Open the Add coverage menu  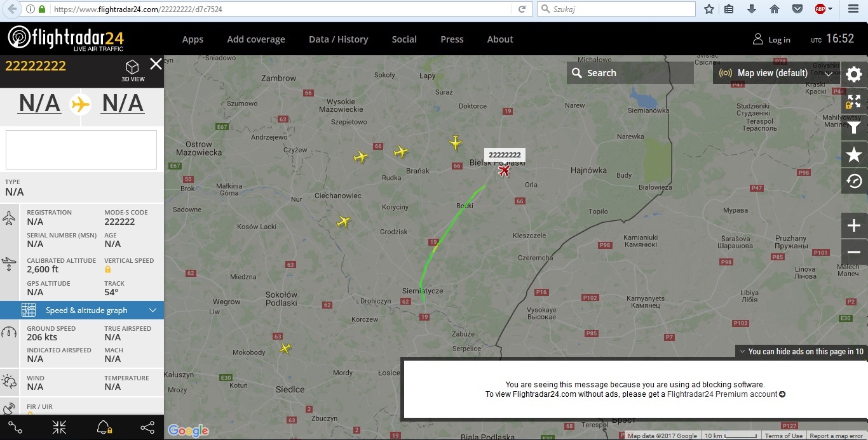(256, 39)
